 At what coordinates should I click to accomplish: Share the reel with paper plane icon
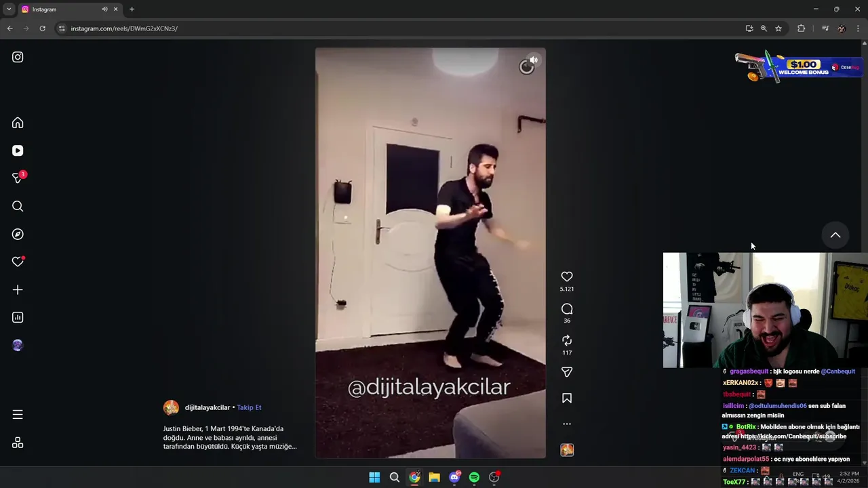567,372
